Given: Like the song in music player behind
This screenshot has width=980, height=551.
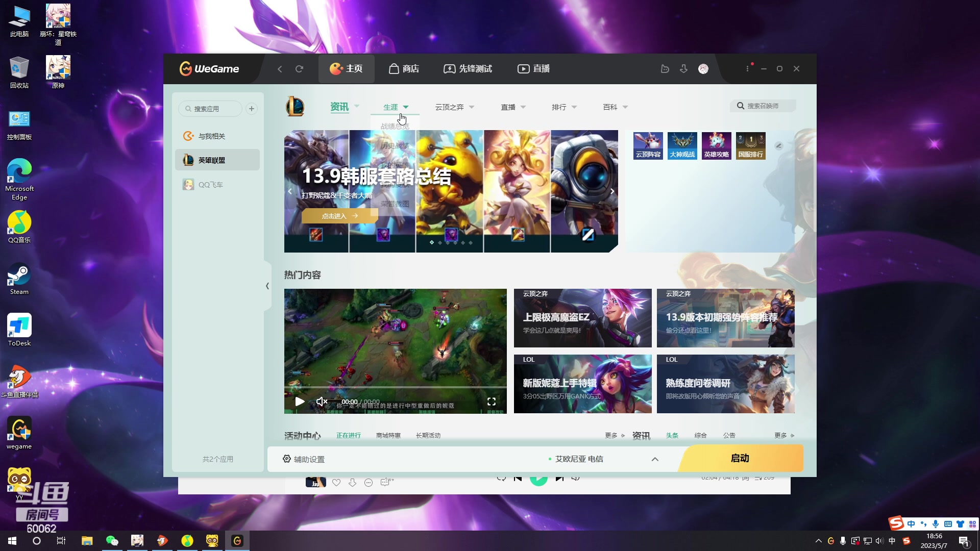Looking at the screenshot, I should (336, 483).
